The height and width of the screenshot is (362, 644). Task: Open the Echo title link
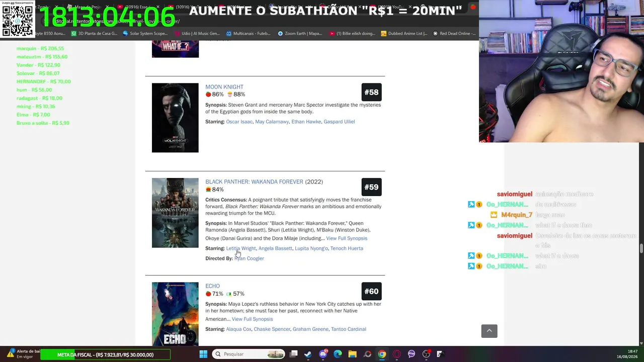[212, 286]
